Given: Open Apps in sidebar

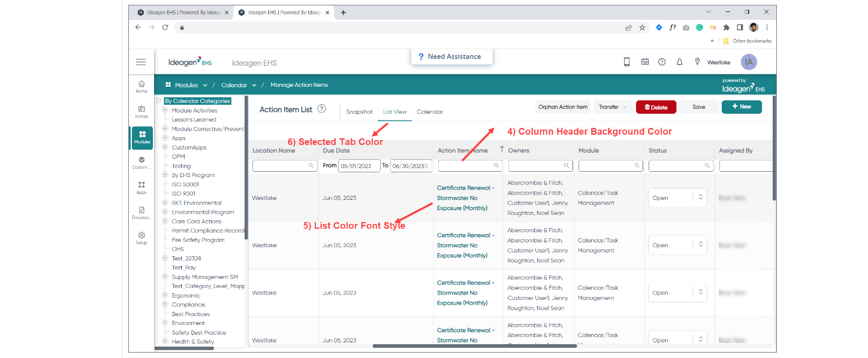Looking at the screenshot, I should click(141, 188).
